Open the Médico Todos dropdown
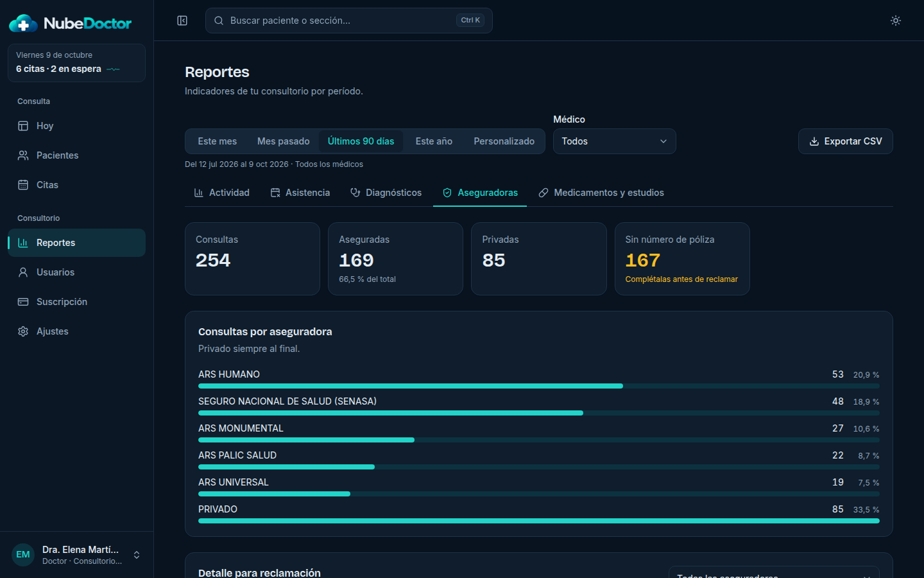The height and width of the screenshot is (578, 924). pos(614,141)
